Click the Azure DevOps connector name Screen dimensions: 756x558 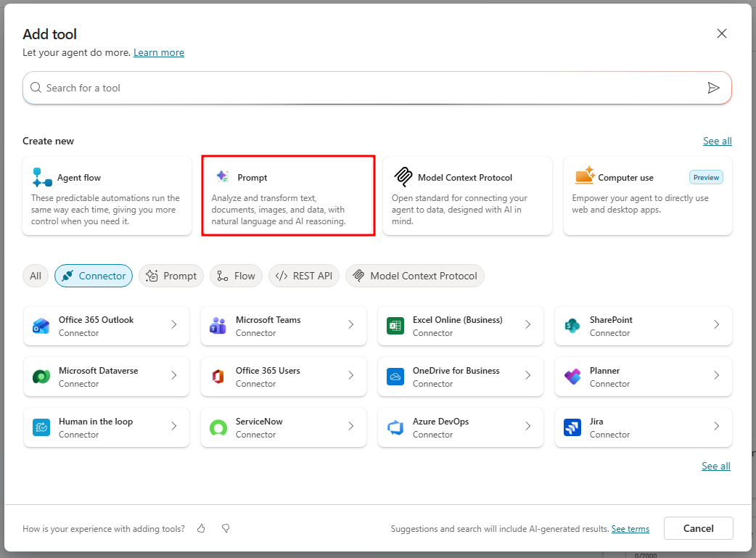(x=440, y=422)
